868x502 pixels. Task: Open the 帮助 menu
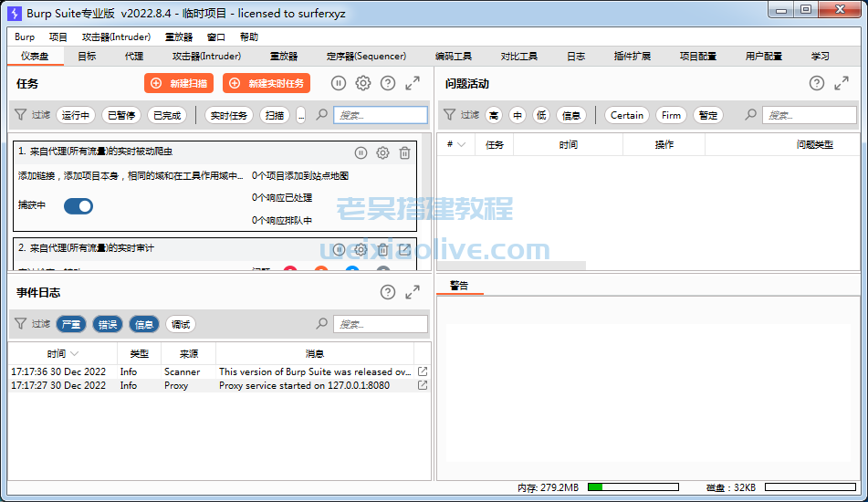[248, 37]
